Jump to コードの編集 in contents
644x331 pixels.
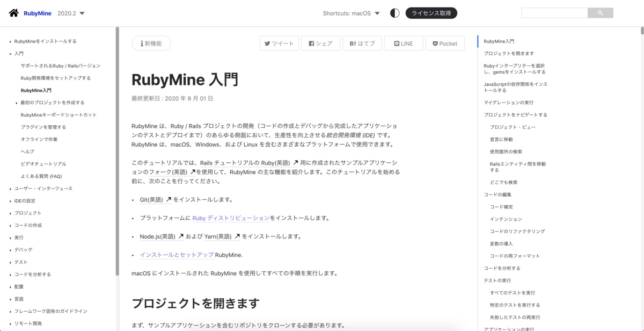point(497,195)
